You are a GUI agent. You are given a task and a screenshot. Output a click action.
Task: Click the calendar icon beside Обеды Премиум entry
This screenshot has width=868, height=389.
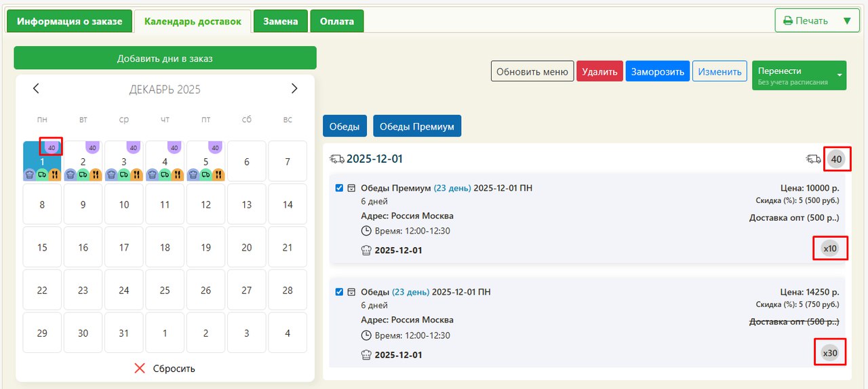click(x=351, y=188)
